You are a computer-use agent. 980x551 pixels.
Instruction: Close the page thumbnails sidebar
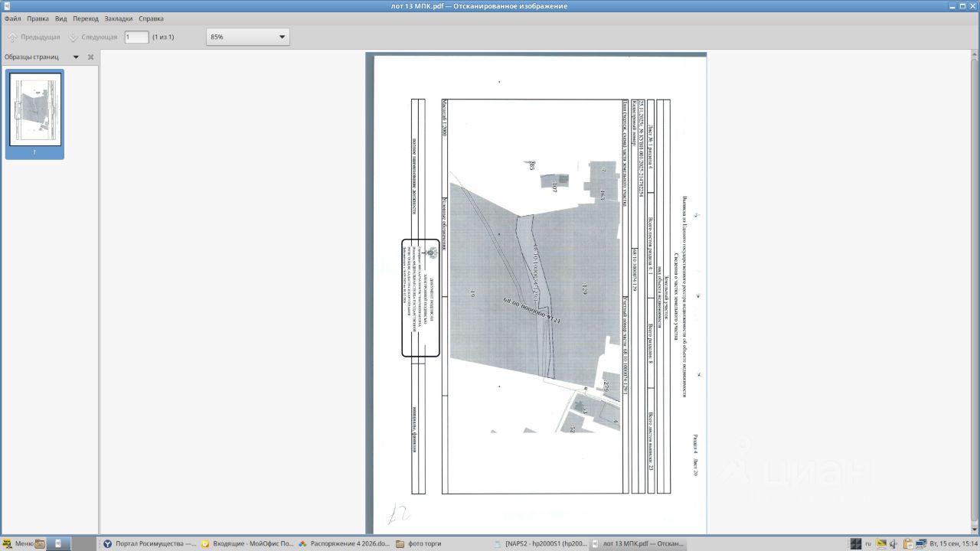[90, 57]
